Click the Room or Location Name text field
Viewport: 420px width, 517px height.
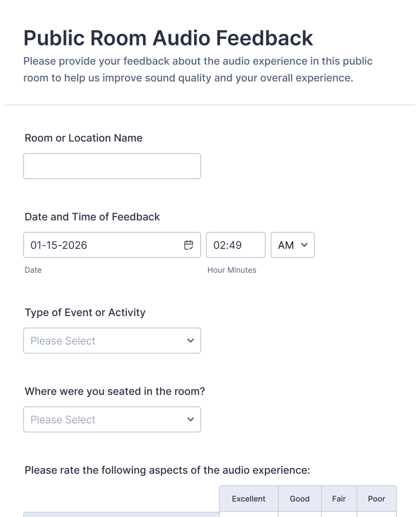pos(112,166)
